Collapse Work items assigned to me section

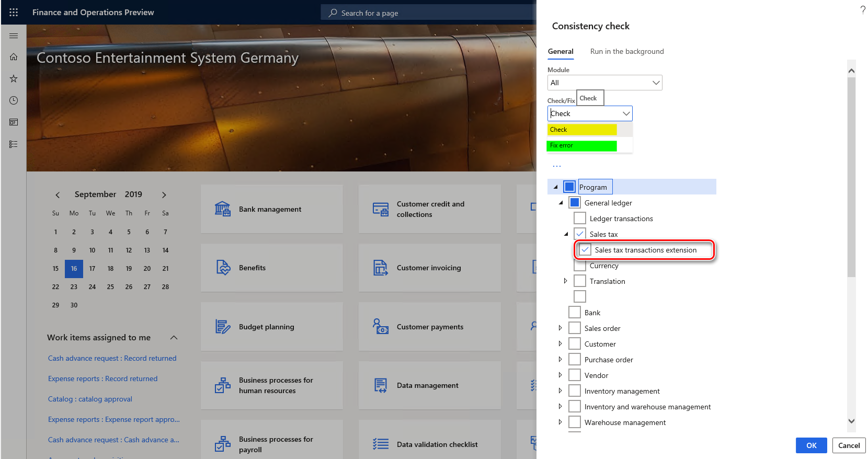coord(174,338)
